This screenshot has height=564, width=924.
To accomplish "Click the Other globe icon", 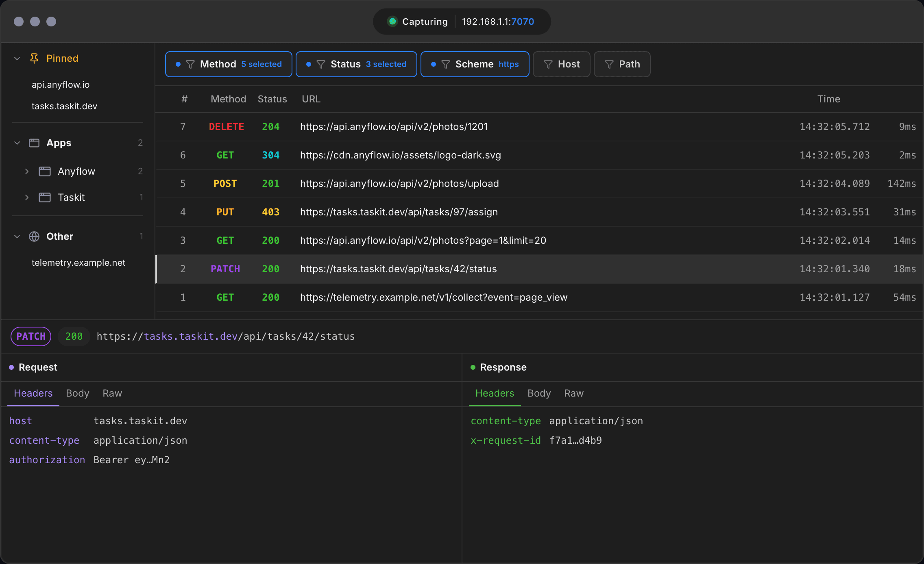I will pyautogui.click(x=34, y=236).
